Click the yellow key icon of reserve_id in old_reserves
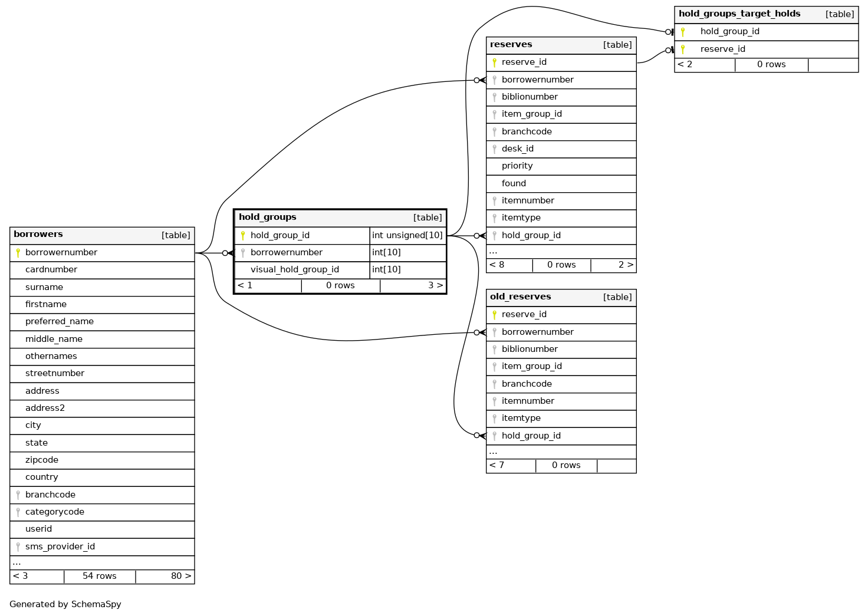868x616 pixels. (x=494, y=315)
